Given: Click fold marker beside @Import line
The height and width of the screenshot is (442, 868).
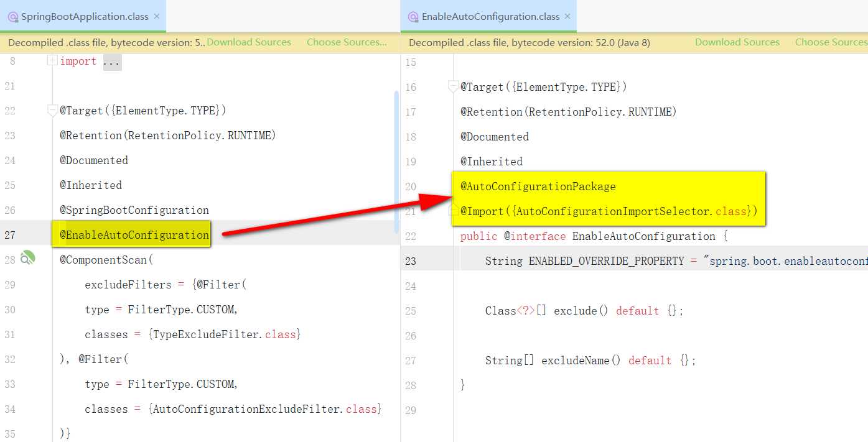Looking at the screenshot, I should [453, 211].
